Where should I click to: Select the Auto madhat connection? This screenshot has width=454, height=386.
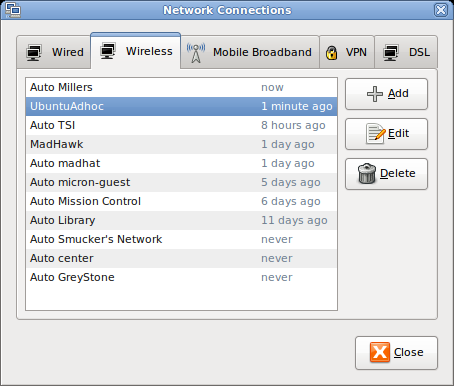(181, 164)
